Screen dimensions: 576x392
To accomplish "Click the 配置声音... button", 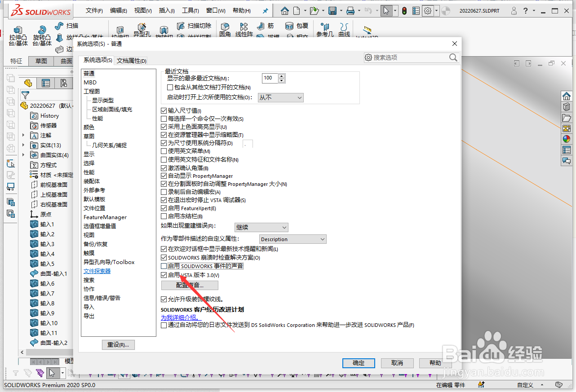I will 190,285.
